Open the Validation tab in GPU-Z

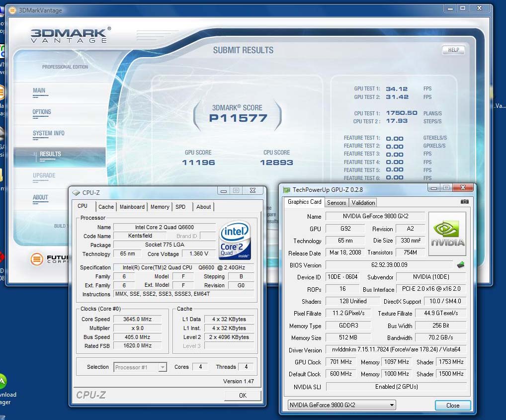[x=363, y=203]
